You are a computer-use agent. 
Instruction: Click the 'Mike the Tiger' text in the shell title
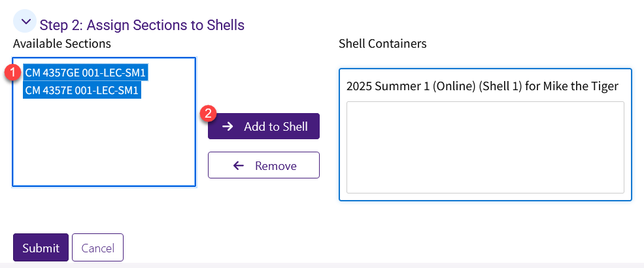581,86
